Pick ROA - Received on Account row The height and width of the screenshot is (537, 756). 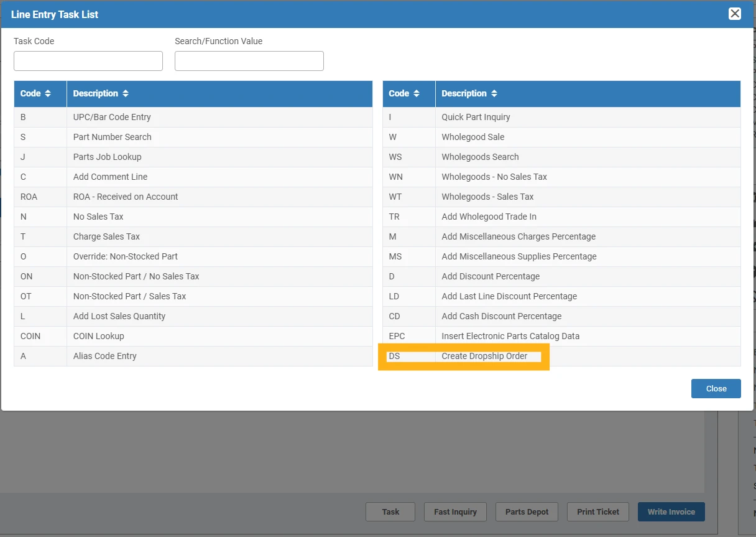click(x=193, y=197)
